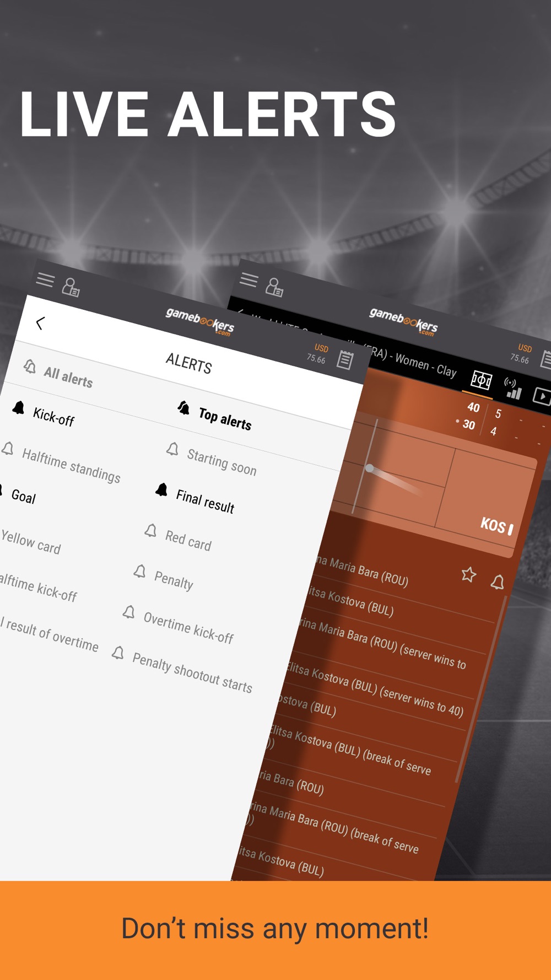Tap the USD 75.66 balance in Alerts
Viewport: 551px width, 980px height.
pyautogui.click(x=318, y=354)
